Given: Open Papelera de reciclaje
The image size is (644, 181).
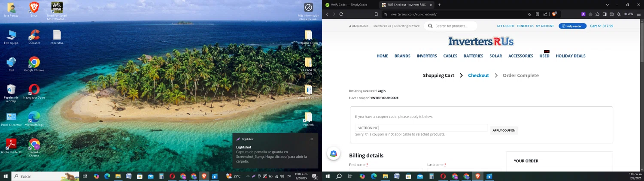Looking at the screenshot, I should point(11,93).
